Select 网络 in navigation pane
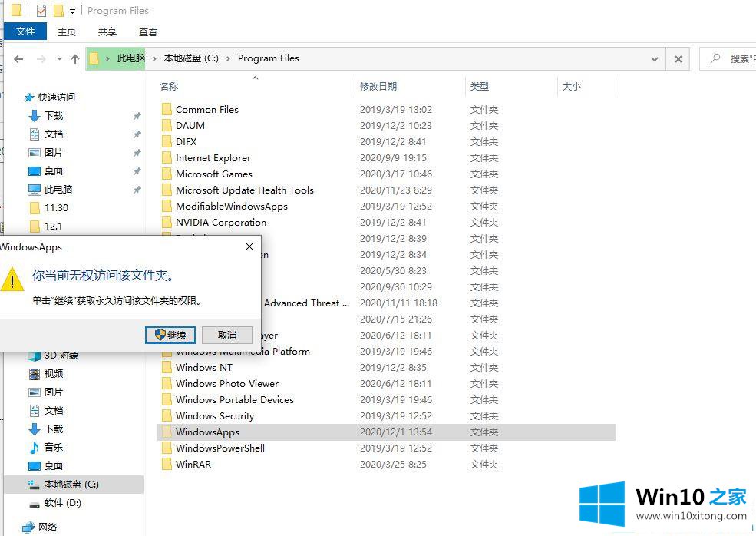The width and height of the screenshot is (756, 536). pos(48,527)
